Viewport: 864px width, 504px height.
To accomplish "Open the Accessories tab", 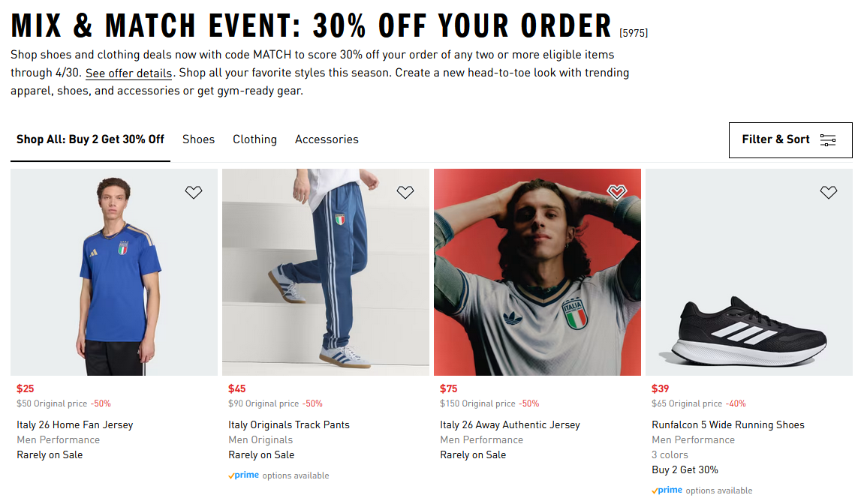I will pyautogui.click(x=327, y=139).
